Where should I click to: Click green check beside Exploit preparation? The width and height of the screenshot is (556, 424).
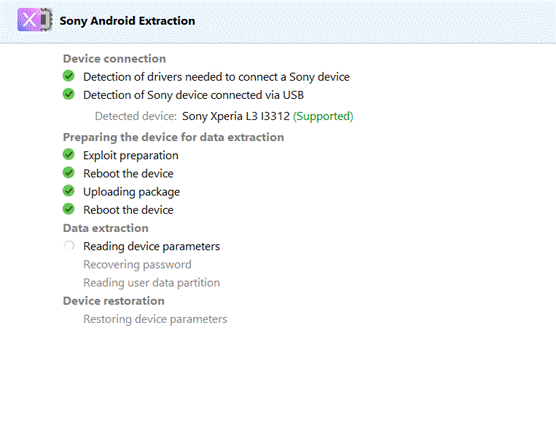click(x=68, y=155)
